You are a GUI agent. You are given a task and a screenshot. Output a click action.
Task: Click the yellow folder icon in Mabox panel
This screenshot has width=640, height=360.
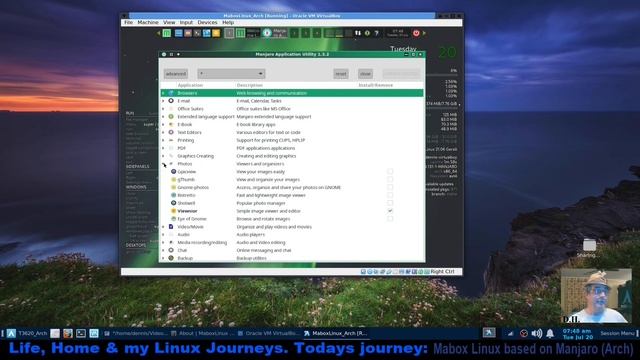(x=216, y=33)
